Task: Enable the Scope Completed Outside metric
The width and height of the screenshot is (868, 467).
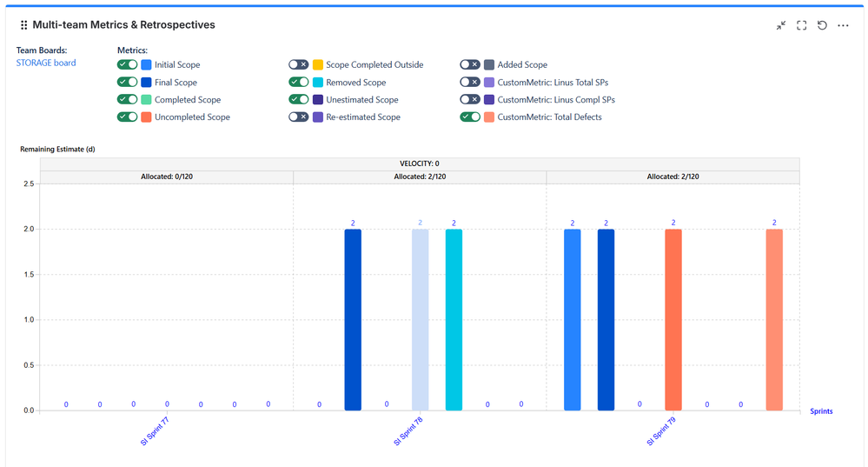Action: (298, 65)
